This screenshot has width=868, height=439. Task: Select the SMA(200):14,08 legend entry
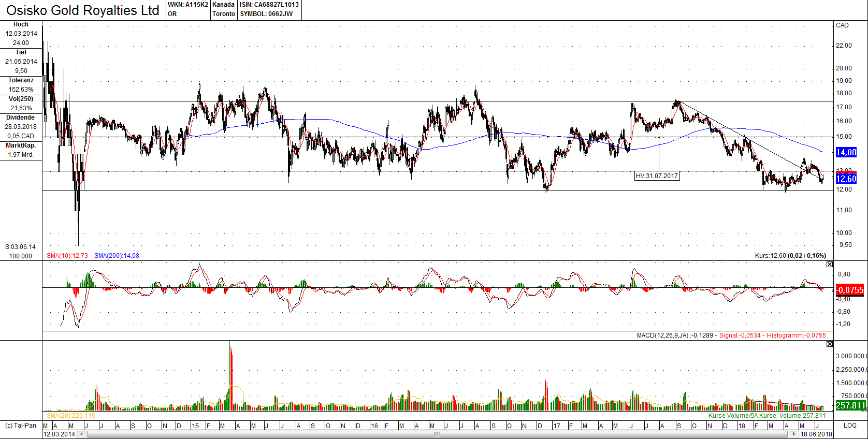coord(117,256)
